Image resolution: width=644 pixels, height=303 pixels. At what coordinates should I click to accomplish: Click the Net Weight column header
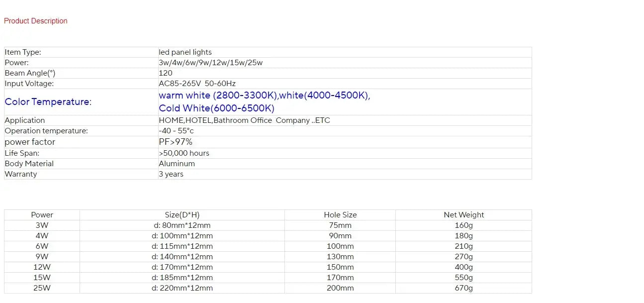463,215
